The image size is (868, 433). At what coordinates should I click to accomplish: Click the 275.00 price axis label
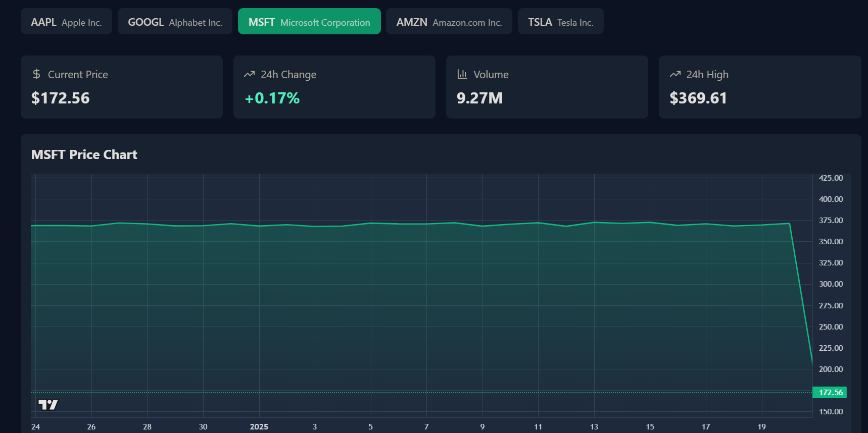[831, 305]
